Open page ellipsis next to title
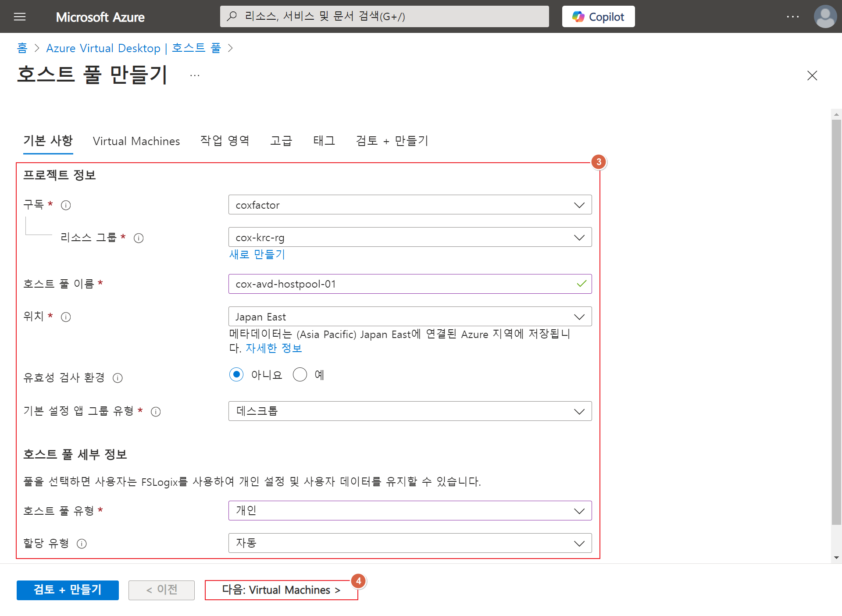 pos(195,75)
